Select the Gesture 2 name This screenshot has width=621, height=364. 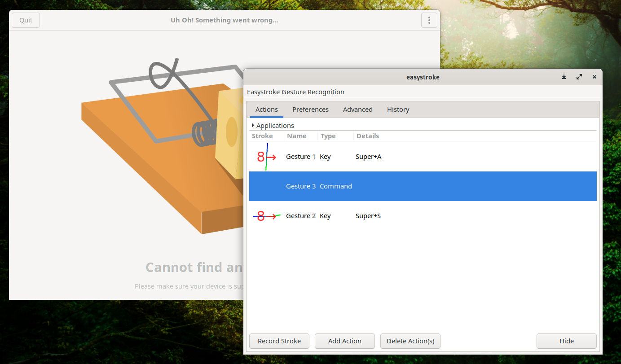(x=301, y=216)
